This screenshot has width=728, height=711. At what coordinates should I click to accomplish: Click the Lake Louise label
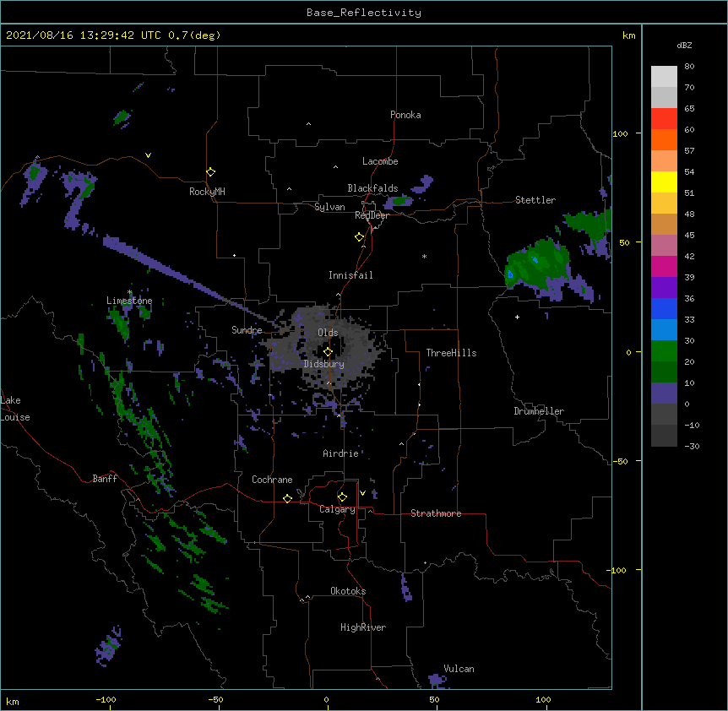[15, 409]
